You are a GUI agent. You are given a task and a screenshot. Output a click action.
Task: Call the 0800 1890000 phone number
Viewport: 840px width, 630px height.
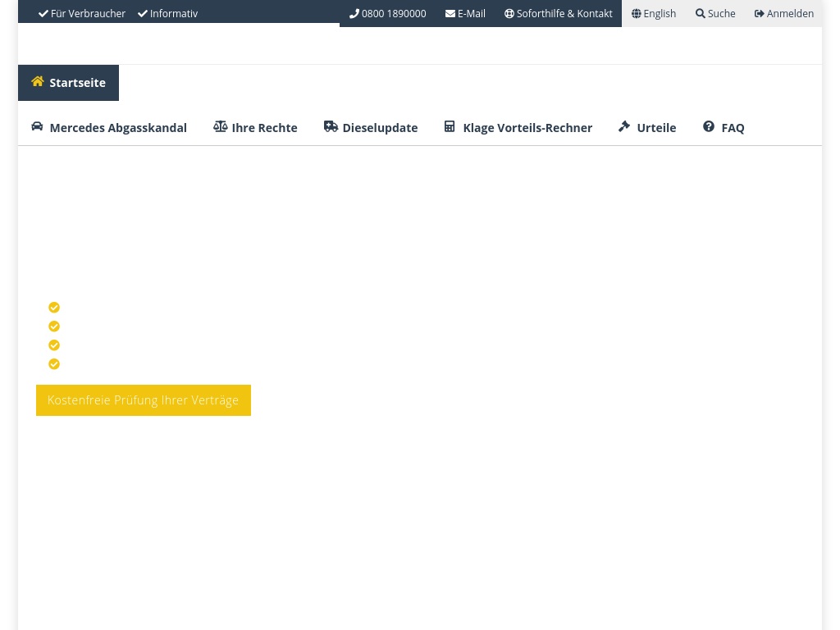tap(394, 14)
